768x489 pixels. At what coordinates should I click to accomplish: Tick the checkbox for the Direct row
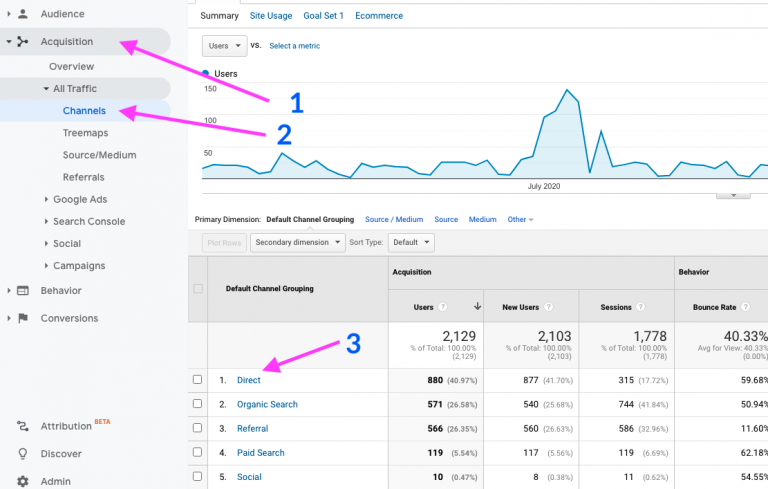pyautogui.click(x=197, y=379)
